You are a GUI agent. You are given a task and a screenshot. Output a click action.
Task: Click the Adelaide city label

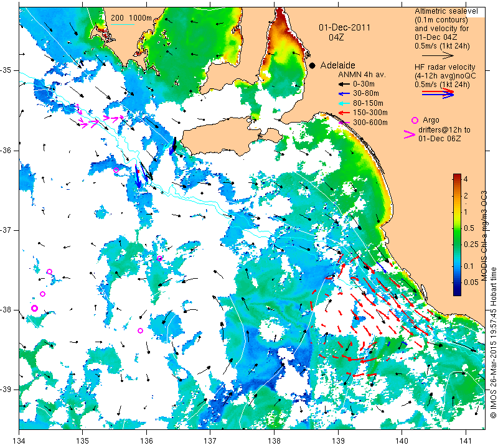tap(337, 65)
